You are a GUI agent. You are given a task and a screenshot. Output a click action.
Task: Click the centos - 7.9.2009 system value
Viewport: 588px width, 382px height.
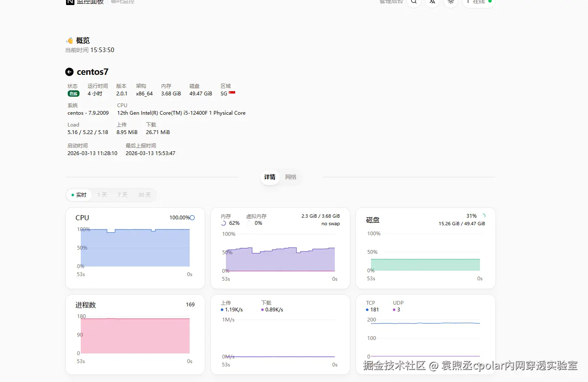coord(88,113)
